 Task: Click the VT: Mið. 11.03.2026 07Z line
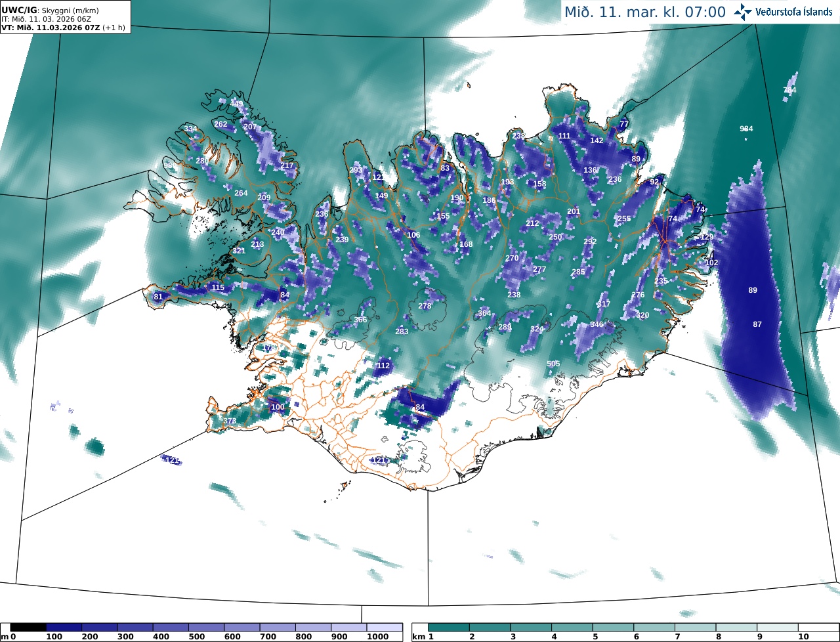coord(63,28)
